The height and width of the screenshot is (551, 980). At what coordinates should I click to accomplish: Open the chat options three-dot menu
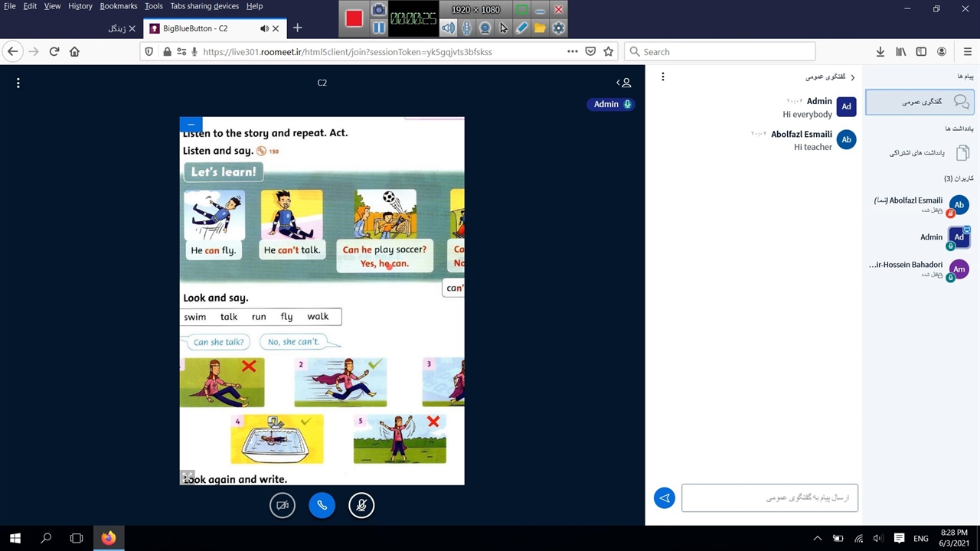(663, 77)
